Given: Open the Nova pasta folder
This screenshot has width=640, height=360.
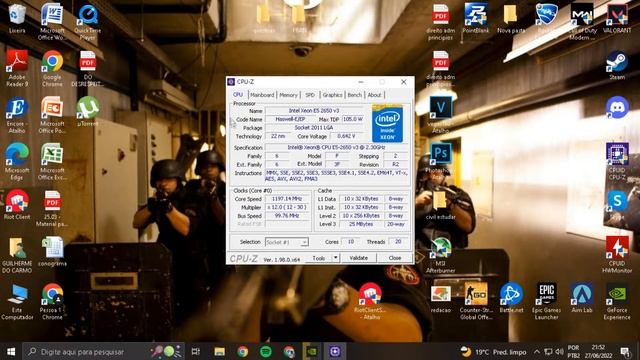Looking at the screenshot, I should tap(511, 18).
